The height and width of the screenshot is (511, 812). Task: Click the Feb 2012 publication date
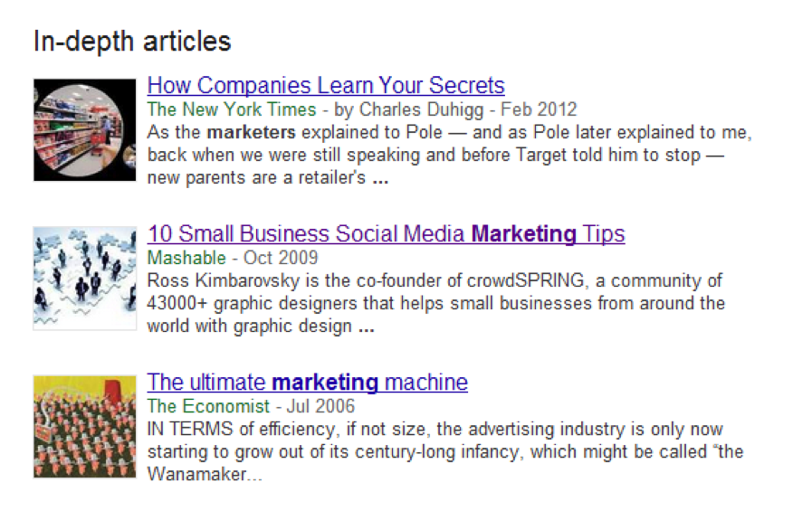[539, 109]
